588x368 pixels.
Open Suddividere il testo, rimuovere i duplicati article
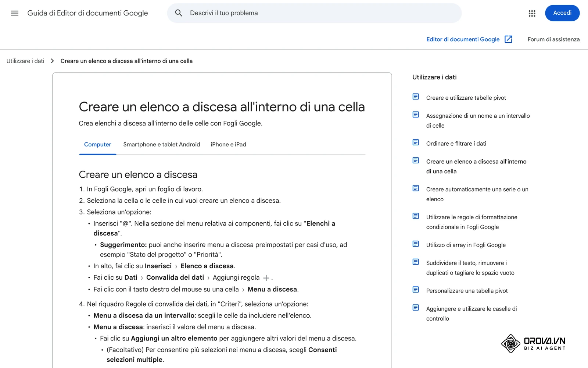470,268
